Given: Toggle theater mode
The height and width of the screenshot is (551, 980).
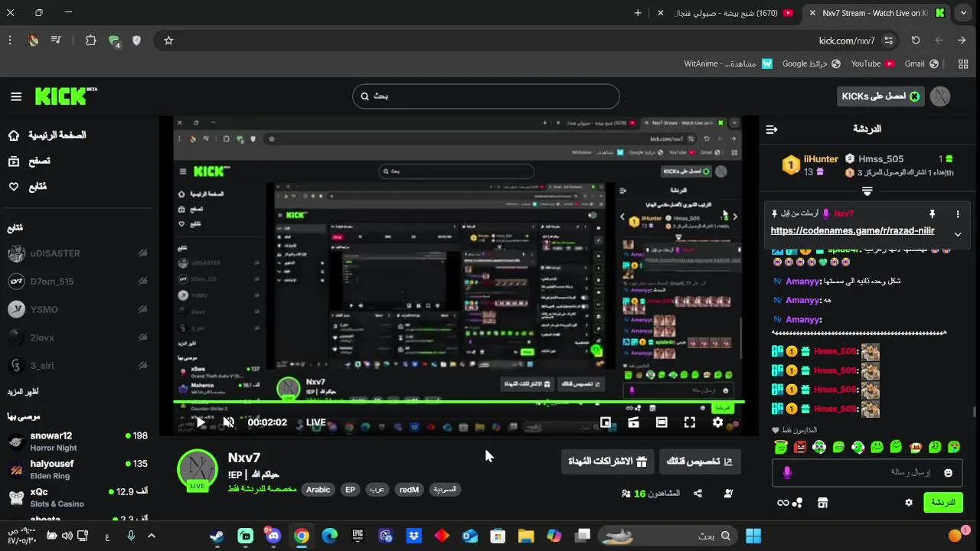Looking at the screenshot, I should 661,422.
